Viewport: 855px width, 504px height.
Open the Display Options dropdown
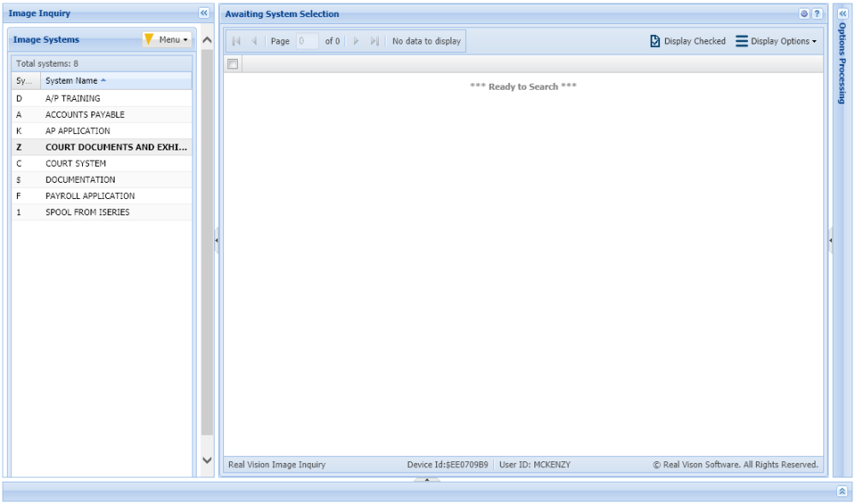pyautogui.click(x=776, y=41)
